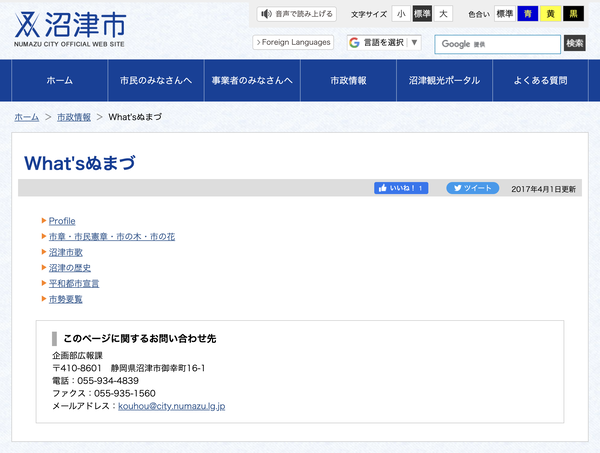Viewport: 600px width, 453px height.
Task: Click the Facebook いいね！ like button
Action: point(401,188)
